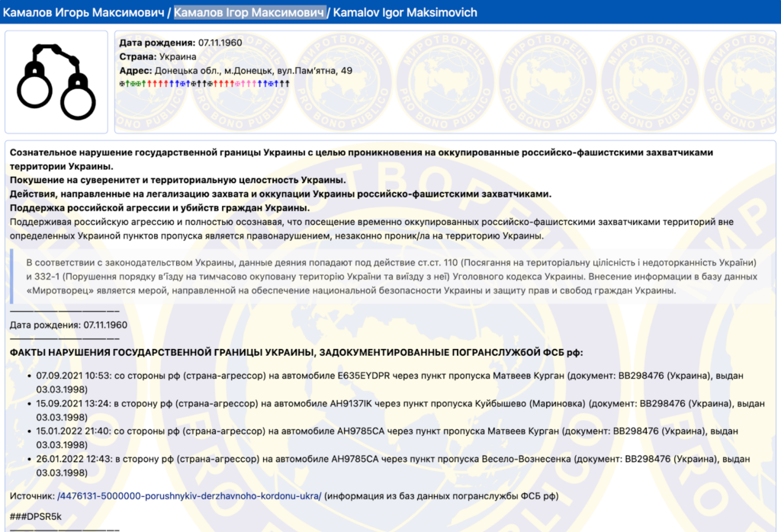Click the first black cross icon in marker row

(122, 83)
